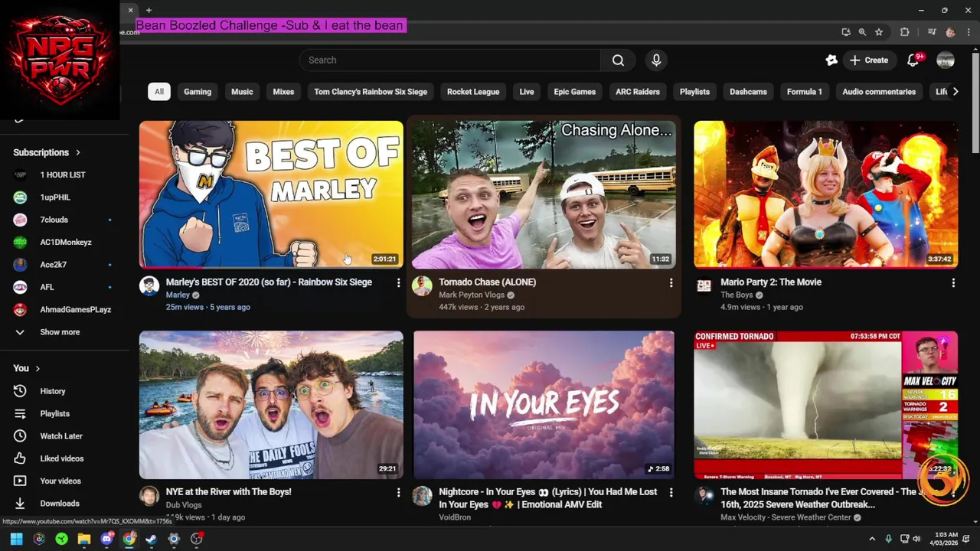Select the Music filter chip

point(242,92)
